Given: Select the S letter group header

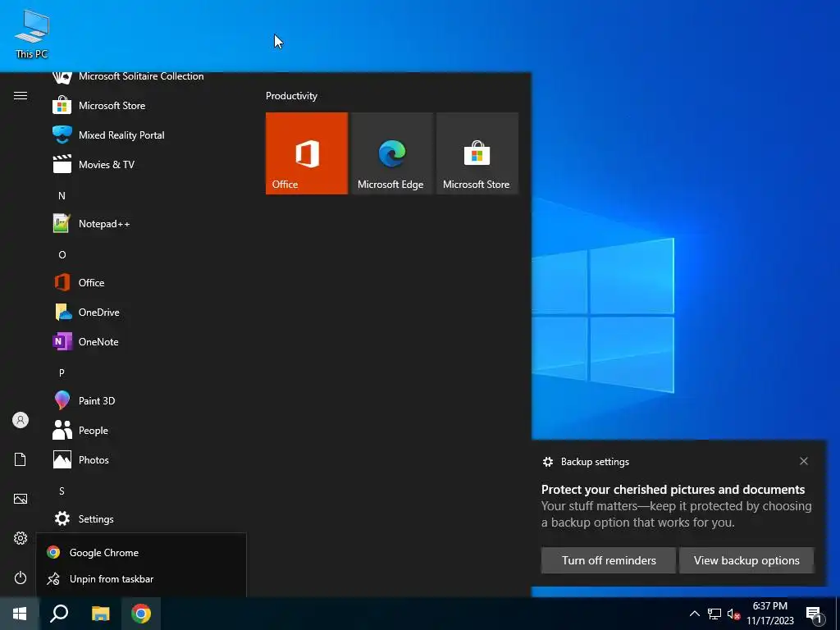Looking at the screenshot, I should point(62,491).
